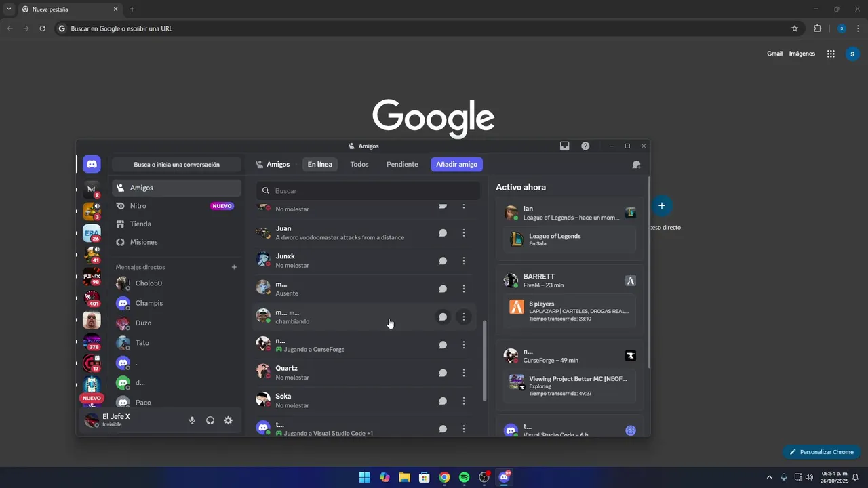Open CurseForge icon in the Active Now card
Image resolution: width=868 pixels, height=488 pixels.
[x=631, y=356]
